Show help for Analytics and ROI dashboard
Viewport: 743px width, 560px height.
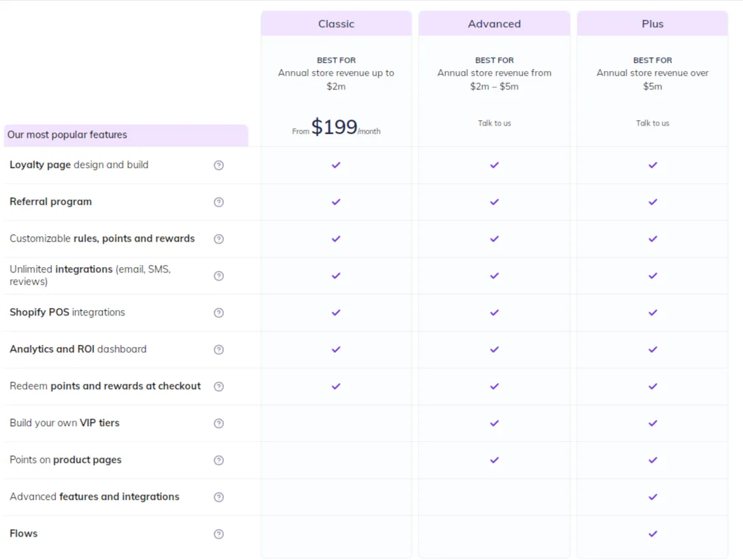click(x=219, y=350)
